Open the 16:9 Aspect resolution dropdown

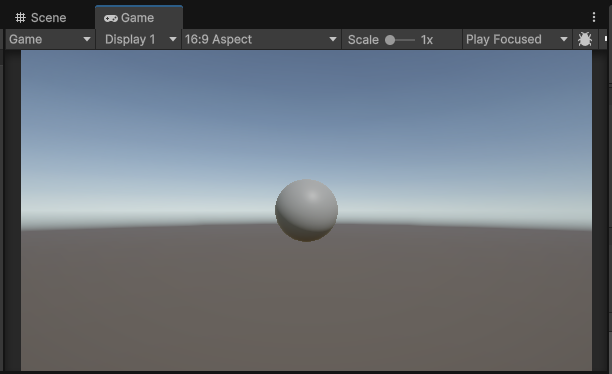(x=262, y=39)
